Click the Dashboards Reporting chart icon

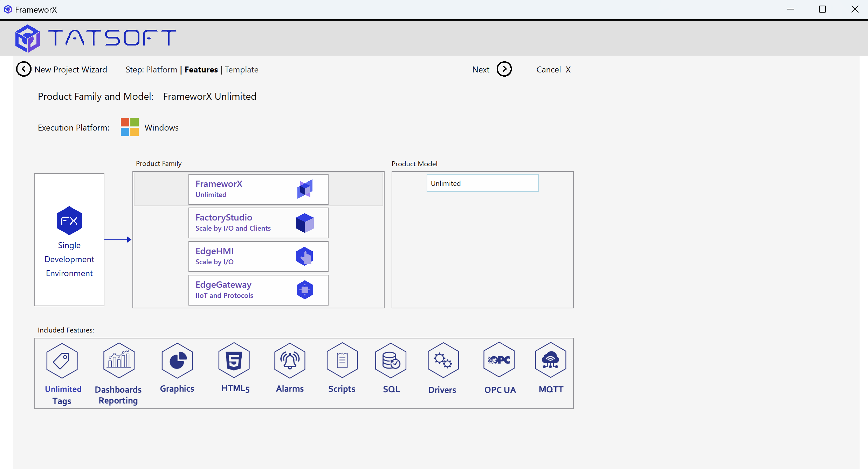pyautogui.click(x=119, y=360)
